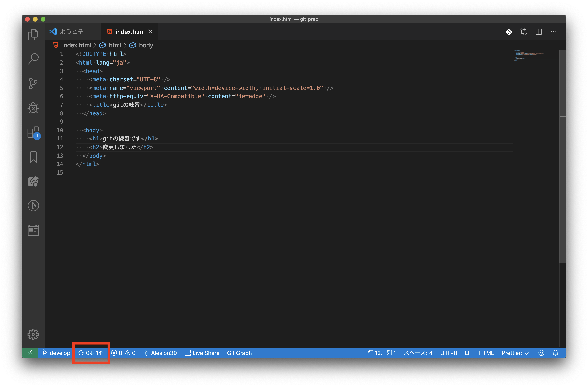Click the remote window indicator
The width and height of the screenshot is (588, 387).
click(30, 353)
